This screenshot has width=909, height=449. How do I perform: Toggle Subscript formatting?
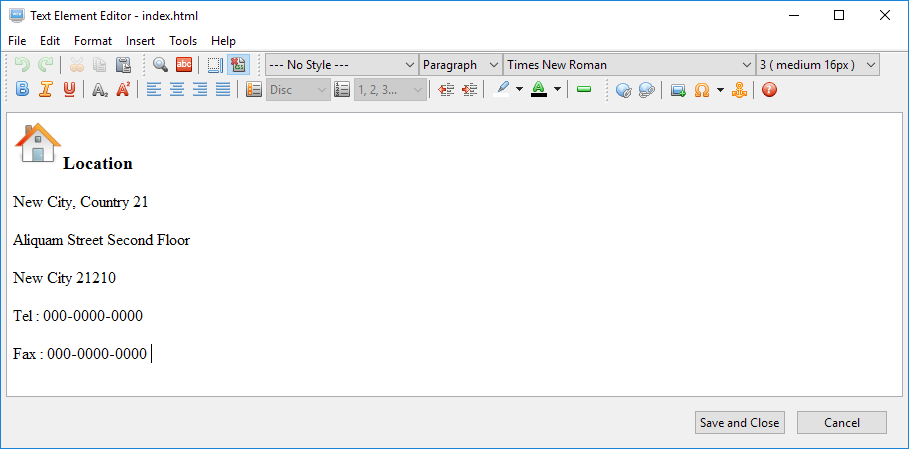100,90
